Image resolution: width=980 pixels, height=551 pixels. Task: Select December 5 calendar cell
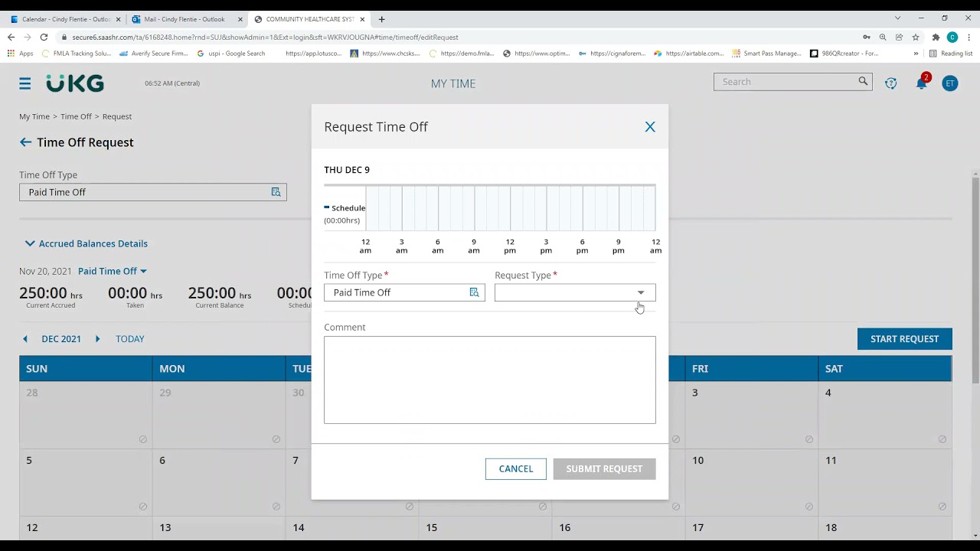point(86,482)
